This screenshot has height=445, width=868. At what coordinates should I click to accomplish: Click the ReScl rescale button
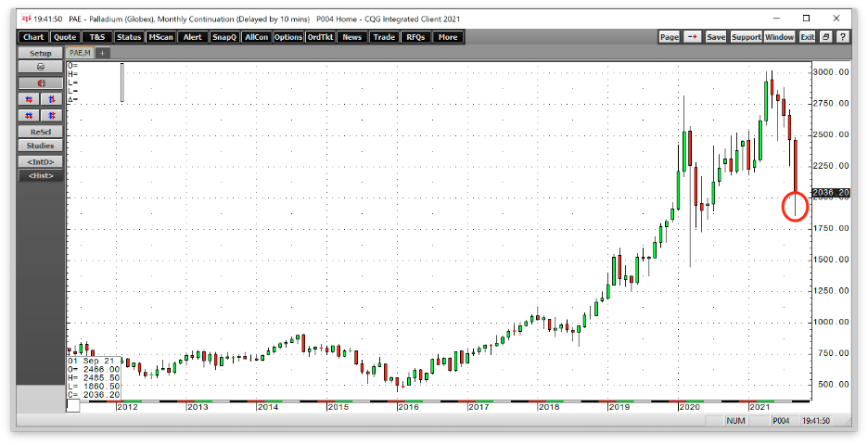41,133
